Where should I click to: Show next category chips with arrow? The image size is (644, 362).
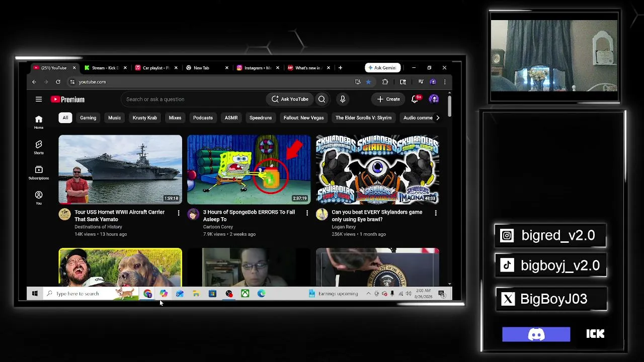click(x=438, y=118)
